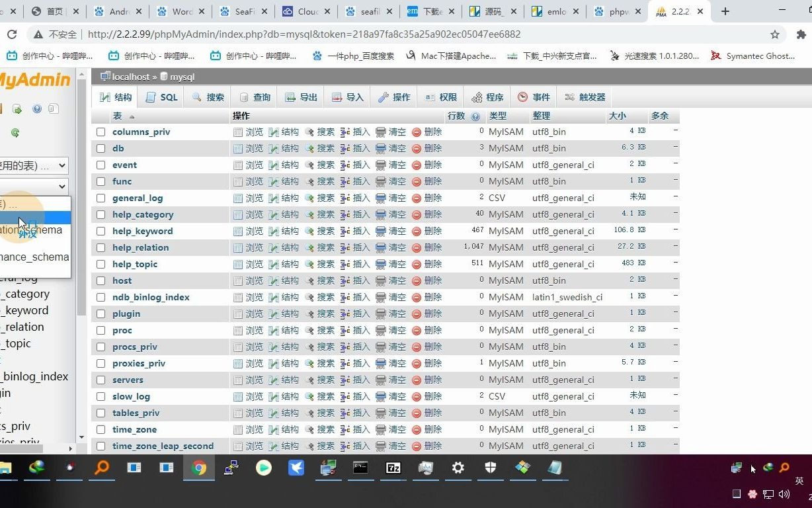The width and height of the screenshot is (812, 508).
Task: Drop the servers table
Action: [426, 380]
